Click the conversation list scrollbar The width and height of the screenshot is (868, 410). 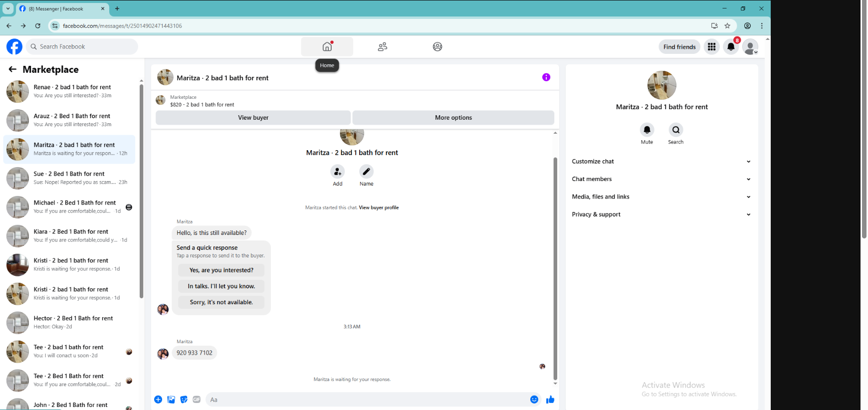[x=142, y=191]
